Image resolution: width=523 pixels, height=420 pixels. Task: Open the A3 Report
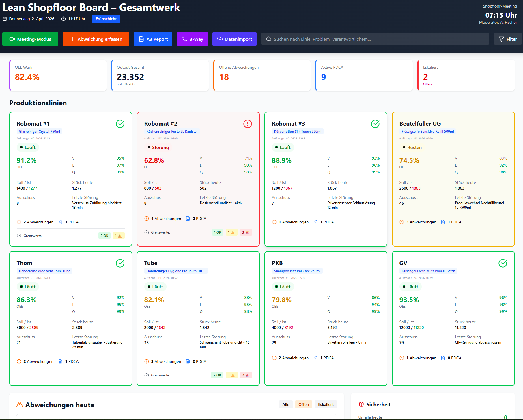[x=153, y=39]
